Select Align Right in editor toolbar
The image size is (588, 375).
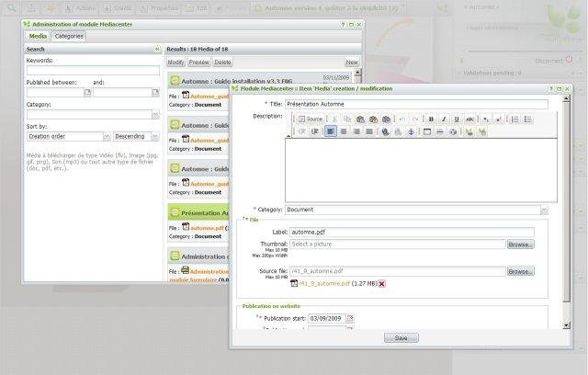pyautogui.click(x=356, y=131)
